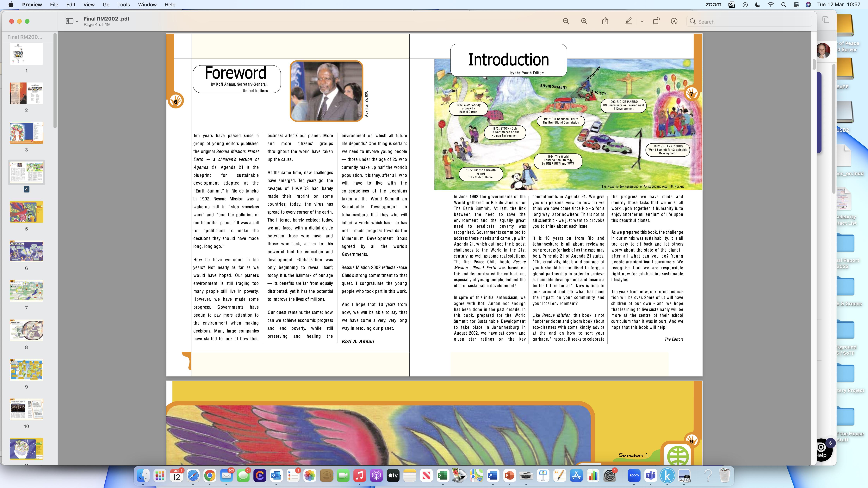Screen dimensions: 868x488
Task: Click the Zoom Out magnifier icon
Action: pos(566,21)
